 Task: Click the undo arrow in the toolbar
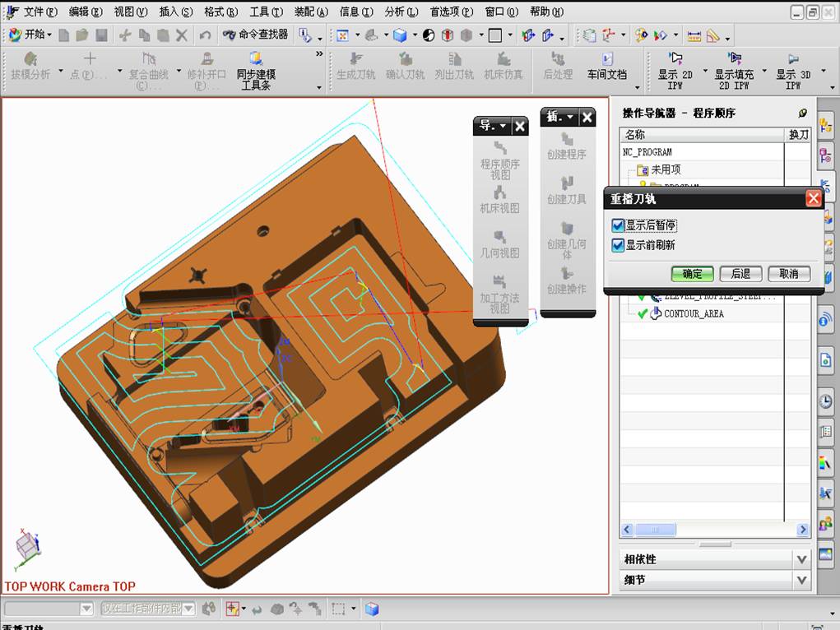click(205, 35)
